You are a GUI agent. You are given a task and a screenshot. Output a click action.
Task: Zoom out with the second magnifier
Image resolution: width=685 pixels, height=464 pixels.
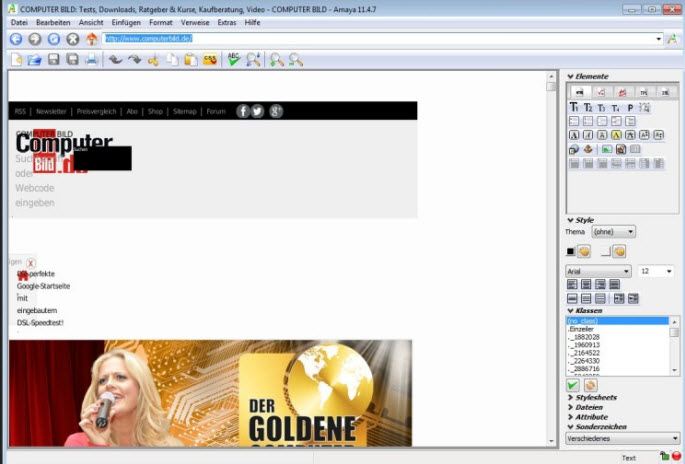(x=296, y=59)
